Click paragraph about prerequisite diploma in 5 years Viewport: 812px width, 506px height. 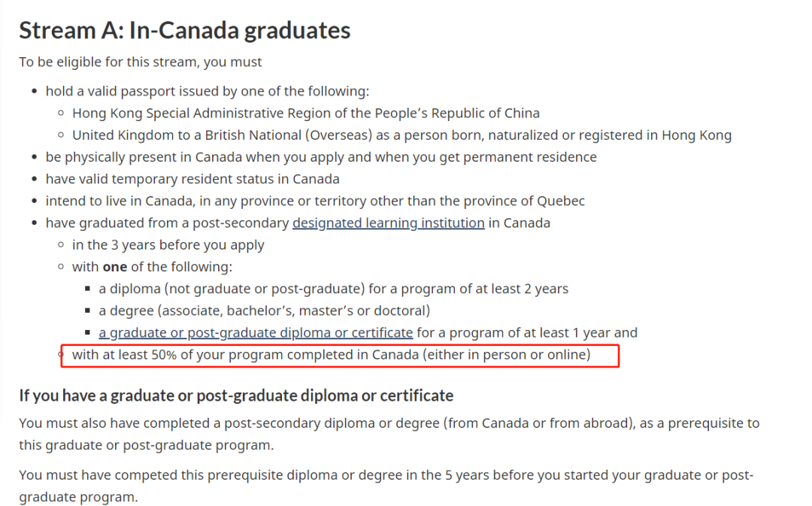click(x=386, y=486)
